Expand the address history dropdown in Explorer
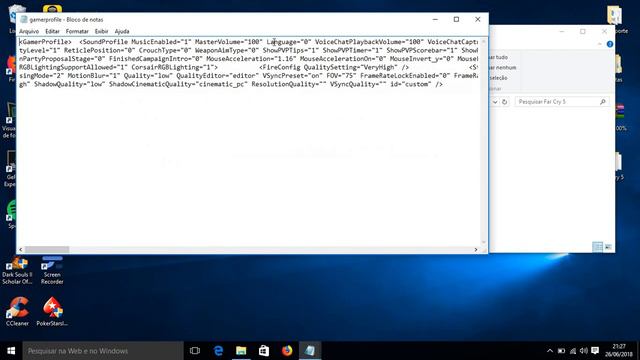 495,102
